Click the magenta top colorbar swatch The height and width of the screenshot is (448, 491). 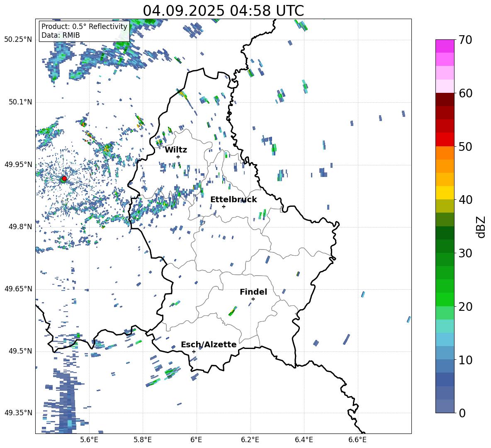coord(445,46)
